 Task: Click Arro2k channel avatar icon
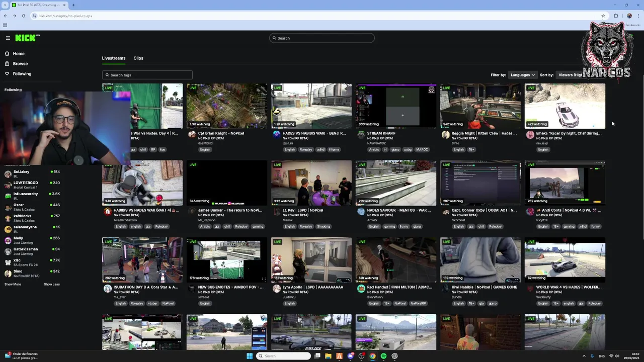pos(361,211)
